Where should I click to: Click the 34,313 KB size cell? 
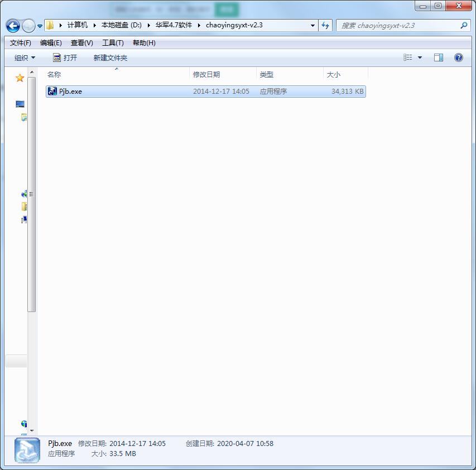click(x=347, y=92)
